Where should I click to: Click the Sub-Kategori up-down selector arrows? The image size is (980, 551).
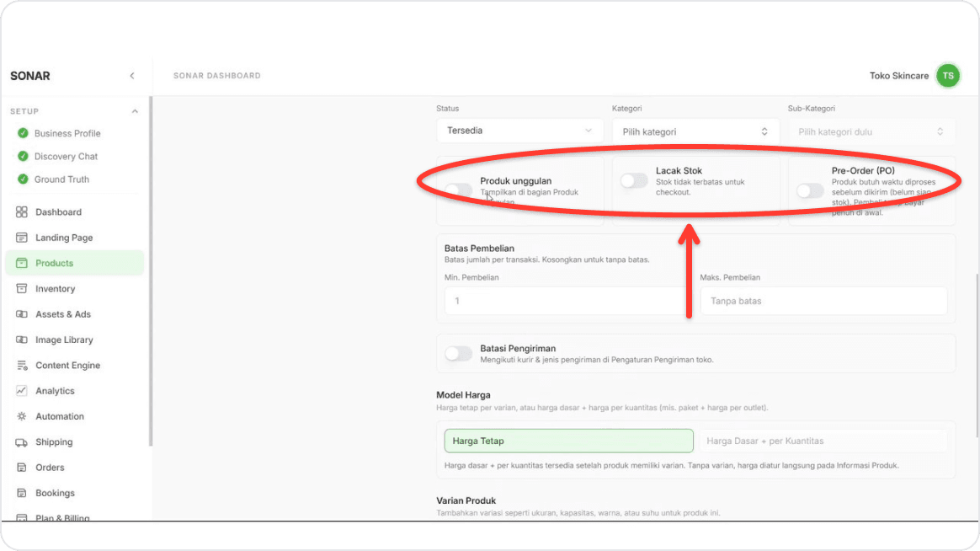click(x=940, y=131)
